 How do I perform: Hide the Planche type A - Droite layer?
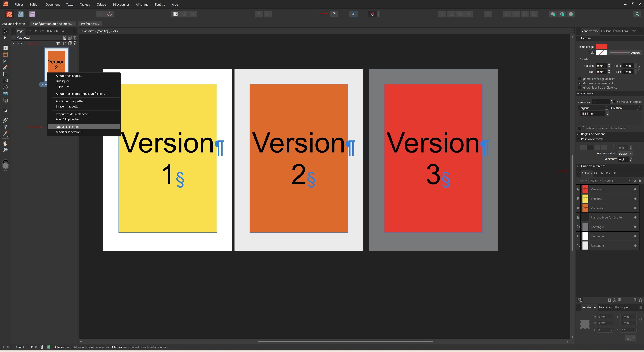[x=635, y=218]
